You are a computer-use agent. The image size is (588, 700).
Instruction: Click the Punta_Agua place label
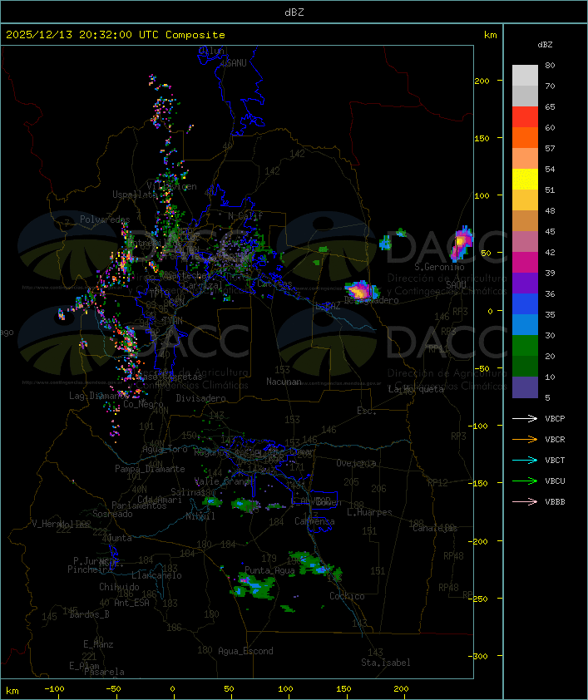point(269,570)
